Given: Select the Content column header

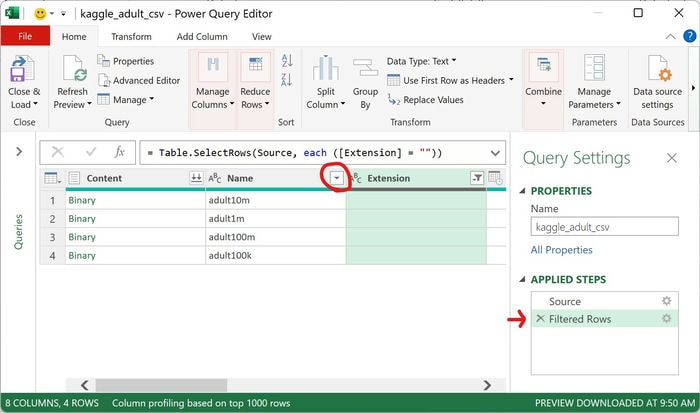Looking at the screenshot, I should tap(135, 178).
